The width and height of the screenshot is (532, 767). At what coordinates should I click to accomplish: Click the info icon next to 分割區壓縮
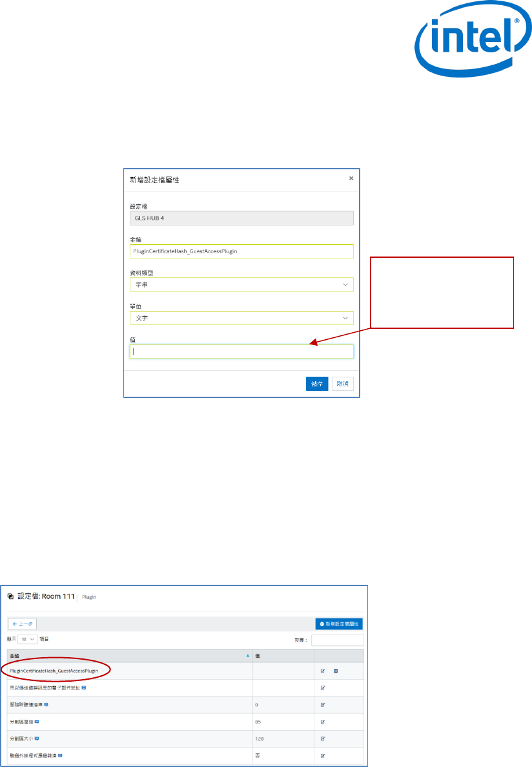coord(37,722)
